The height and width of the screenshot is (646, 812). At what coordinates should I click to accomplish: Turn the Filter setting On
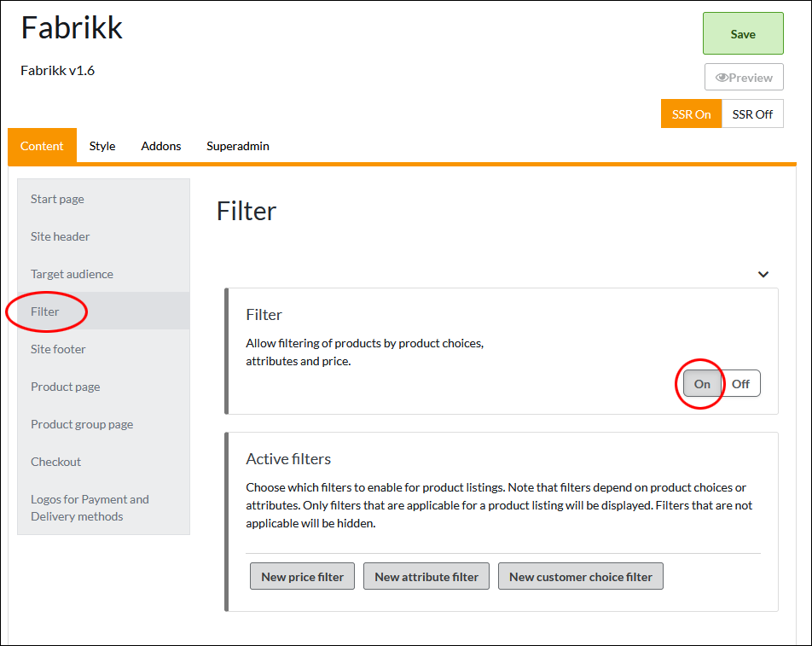coord(702,384)
